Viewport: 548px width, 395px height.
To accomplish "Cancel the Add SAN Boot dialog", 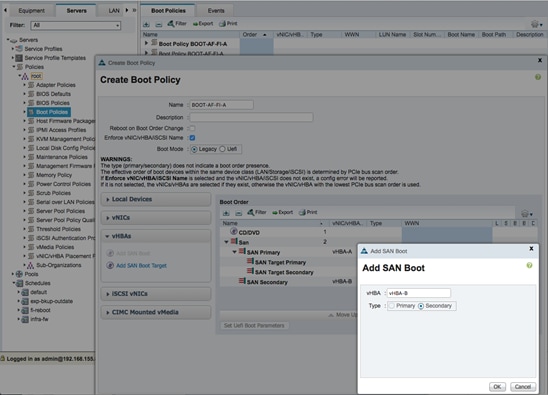I will tap(523, 387).
